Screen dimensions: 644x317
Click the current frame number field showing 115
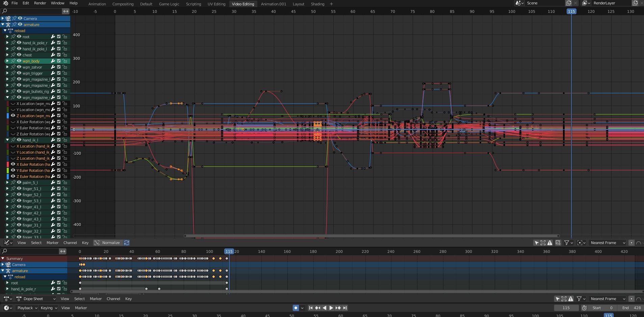click(x=566, y=308)
